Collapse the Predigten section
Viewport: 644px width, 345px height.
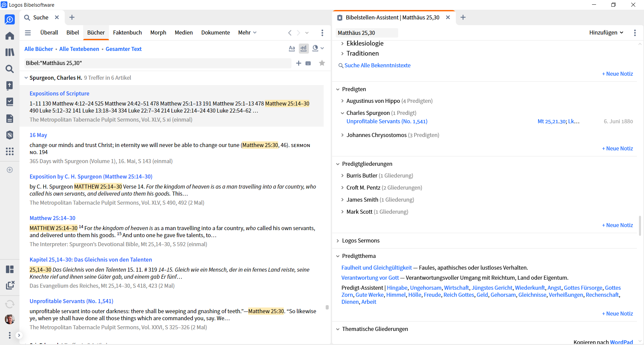point(338,89)
